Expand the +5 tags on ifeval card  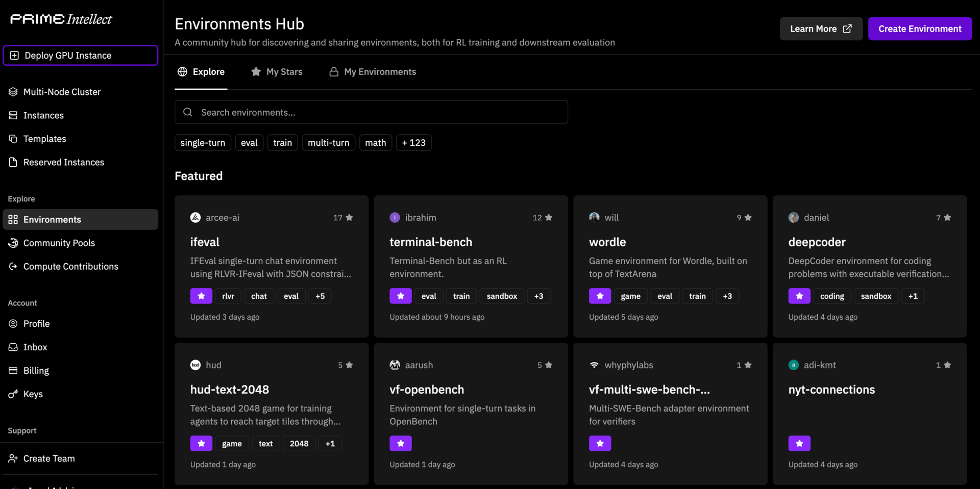pyautogui.click(x=320, y=296)
